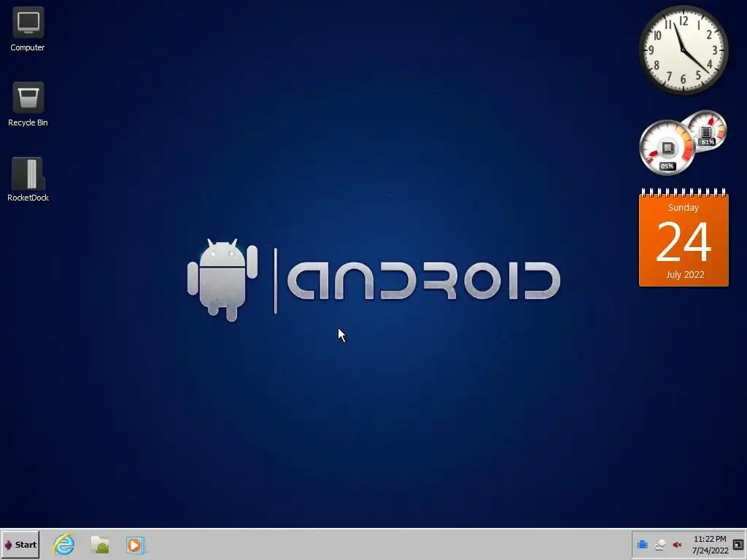Click the Start button
The height and width of the screenshot is (560, 747).
[20, 545]
